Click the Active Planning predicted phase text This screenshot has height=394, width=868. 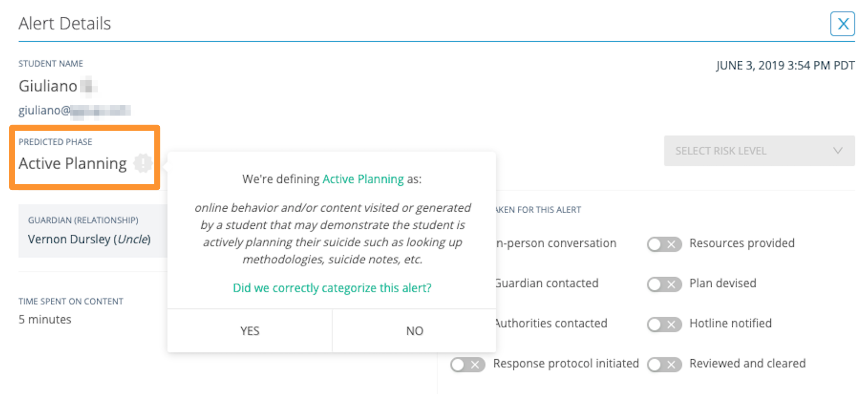72,164
